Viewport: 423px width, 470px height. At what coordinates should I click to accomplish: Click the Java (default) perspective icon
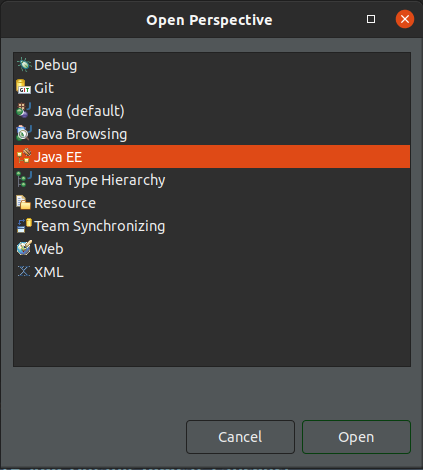(24, 110)
